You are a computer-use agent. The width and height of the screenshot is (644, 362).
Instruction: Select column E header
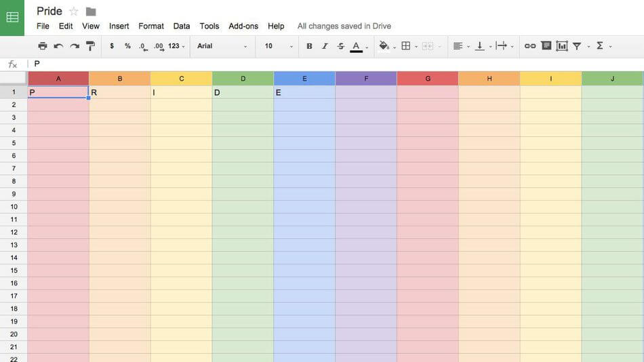(304, 79)
